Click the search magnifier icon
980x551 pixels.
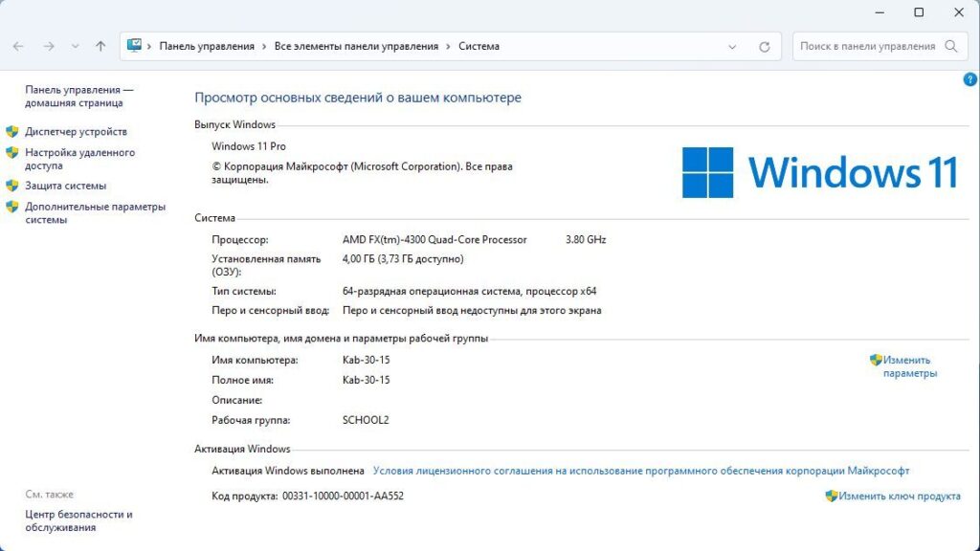pyautogui.click(x=951, y=46)
